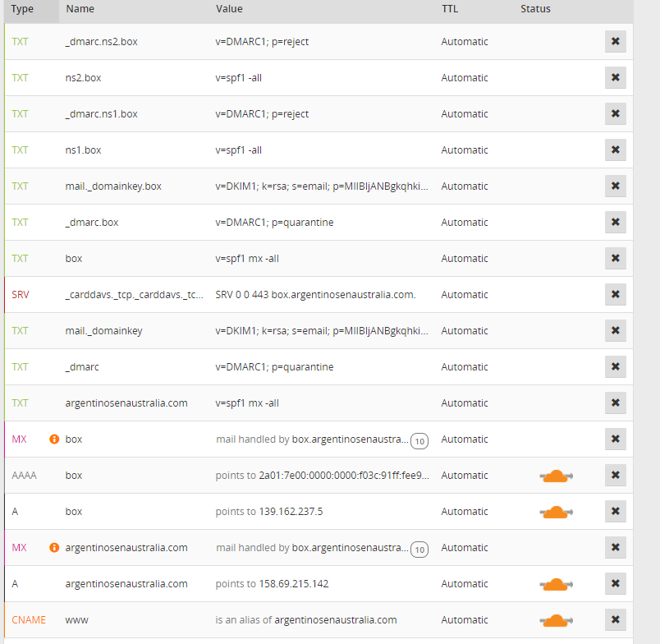This screenshot has width=660, height=644.
Task: Delete the ns1.box TXT record
Action: click(616, 150)
